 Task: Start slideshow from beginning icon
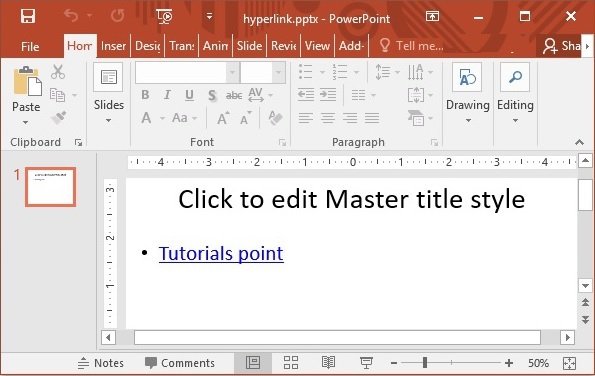click(164, 16)
